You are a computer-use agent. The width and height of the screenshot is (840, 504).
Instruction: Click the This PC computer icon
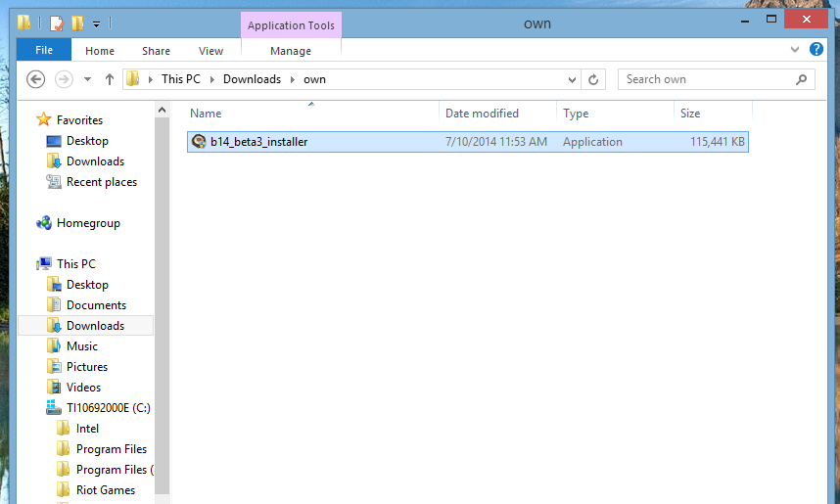pyautogui.click(x=44, y=263)
